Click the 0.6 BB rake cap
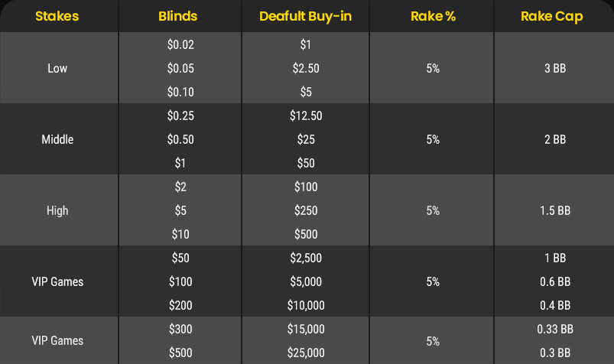 pyautogui.click(x=555, y=281)
